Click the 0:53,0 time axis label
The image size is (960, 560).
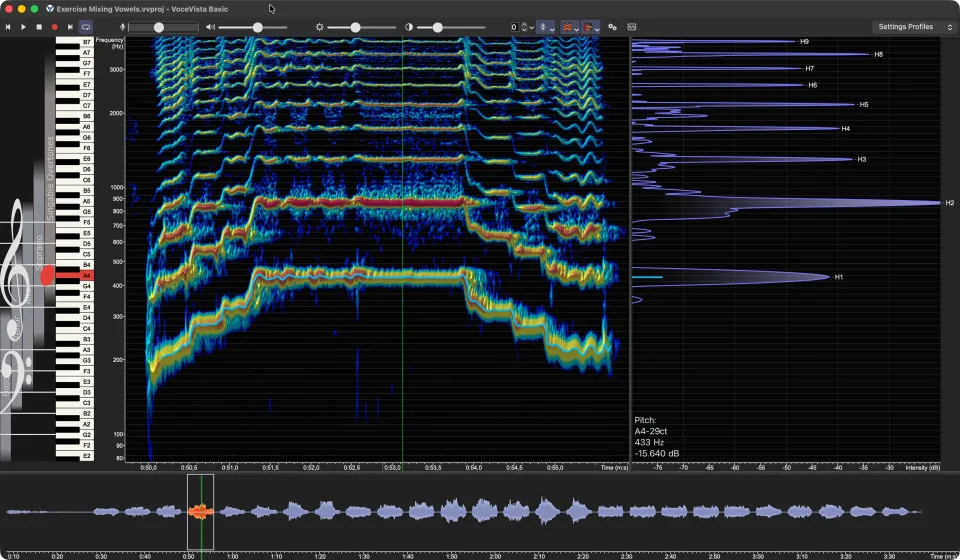(392, 468)
